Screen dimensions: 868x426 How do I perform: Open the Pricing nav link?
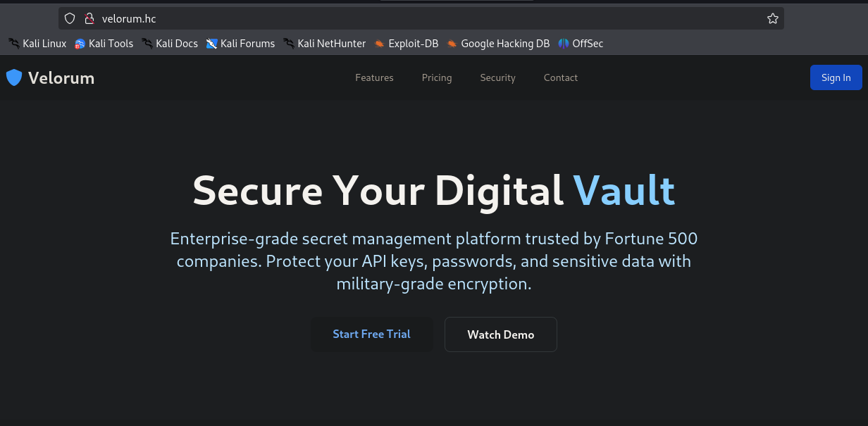pos(437,77)
